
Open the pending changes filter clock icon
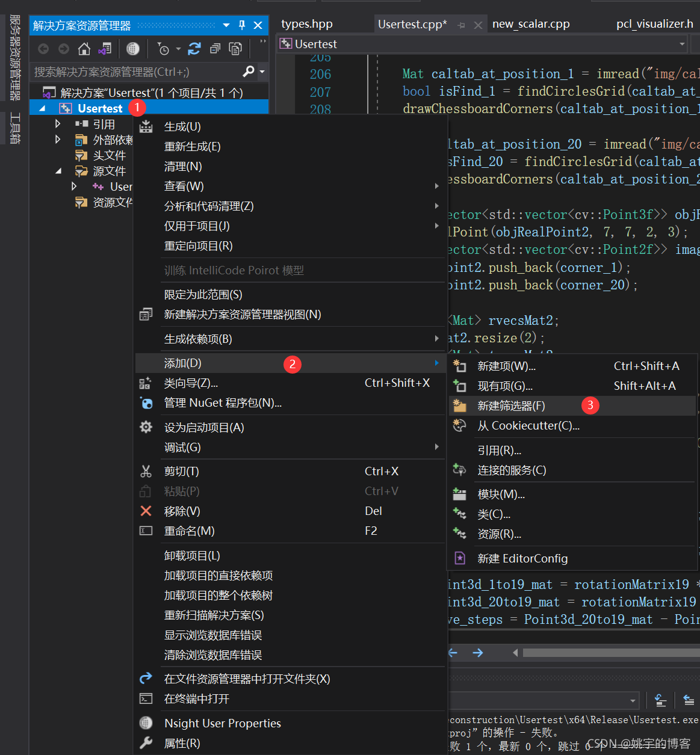click(x=163, y=49)
